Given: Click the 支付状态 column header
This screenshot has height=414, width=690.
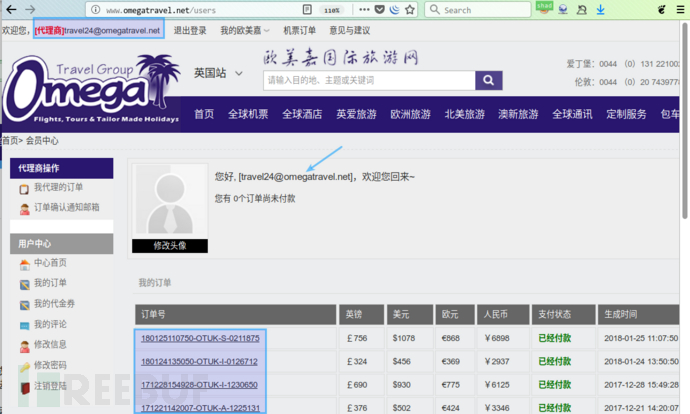Looking at the screenshot, I should pos(563,314).
